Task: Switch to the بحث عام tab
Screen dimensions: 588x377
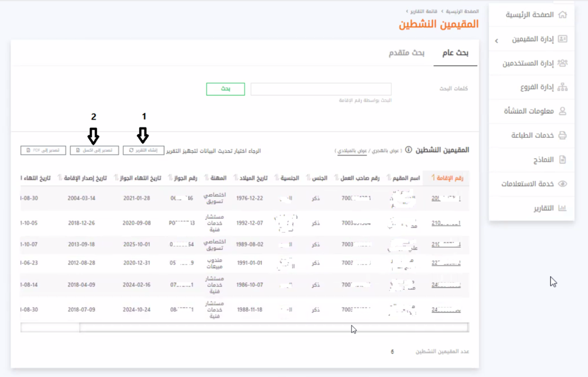Action: coord(455,53)
